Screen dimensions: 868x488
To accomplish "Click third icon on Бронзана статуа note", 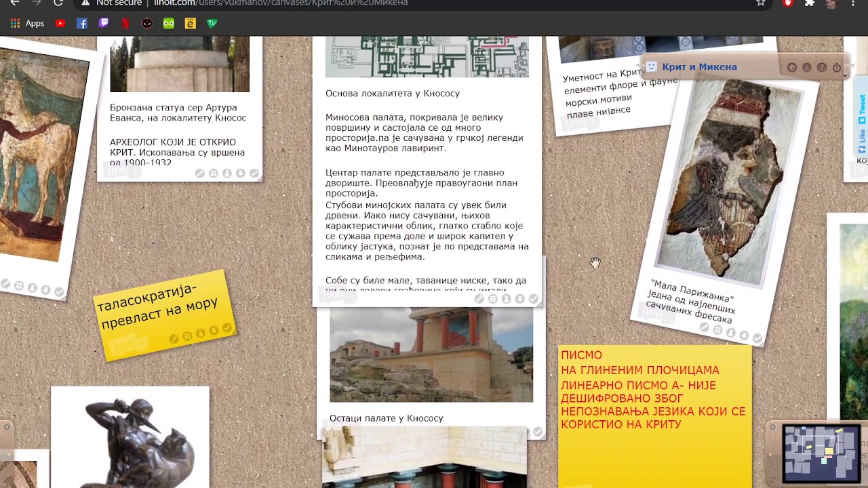I will [x=227, y=174].
